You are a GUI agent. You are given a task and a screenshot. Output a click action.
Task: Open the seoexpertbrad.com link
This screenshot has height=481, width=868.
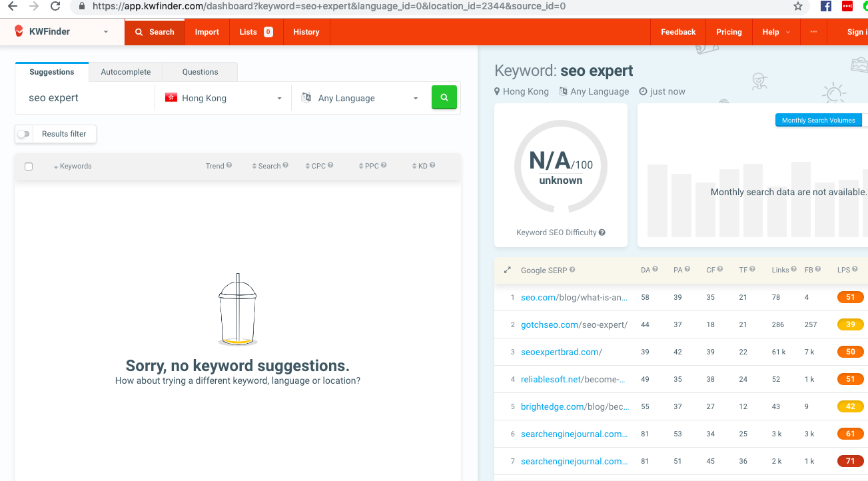click(562, 352)
